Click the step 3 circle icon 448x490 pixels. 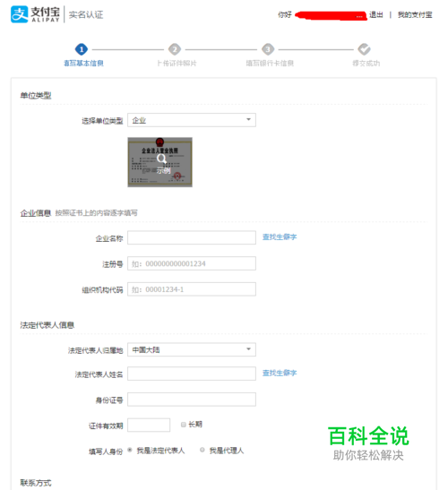click(268, 49)
